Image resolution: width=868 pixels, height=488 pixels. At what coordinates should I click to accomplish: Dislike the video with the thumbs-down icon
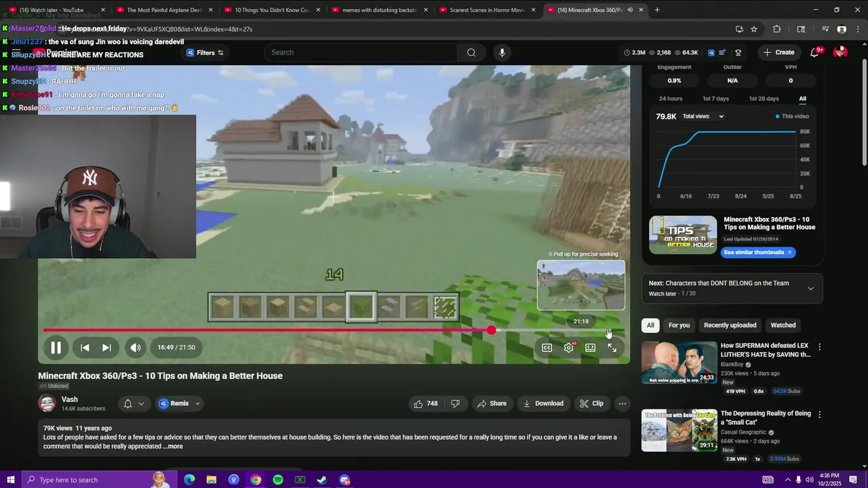455,403
